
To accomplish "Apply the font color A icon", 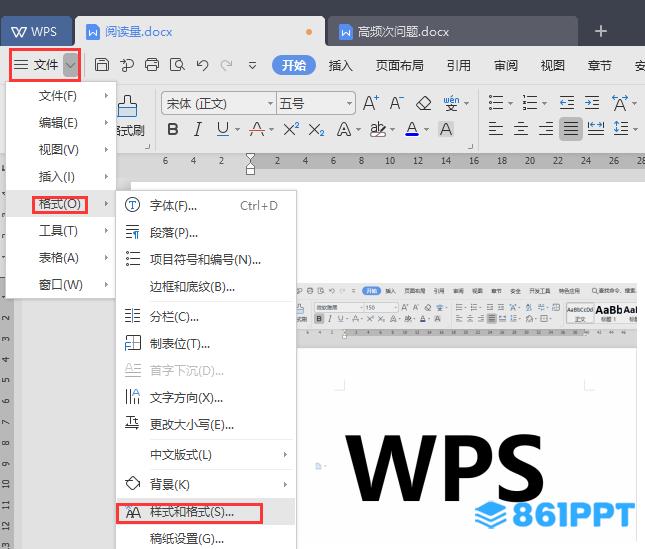I will 412,130.
